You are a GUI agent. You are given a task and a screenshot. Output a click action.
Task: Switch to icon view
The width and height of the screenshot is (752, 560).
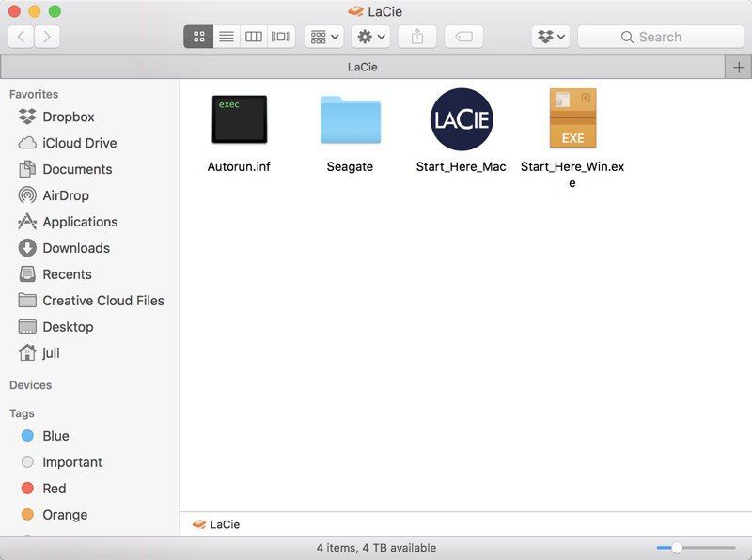[x=198, y=37]
